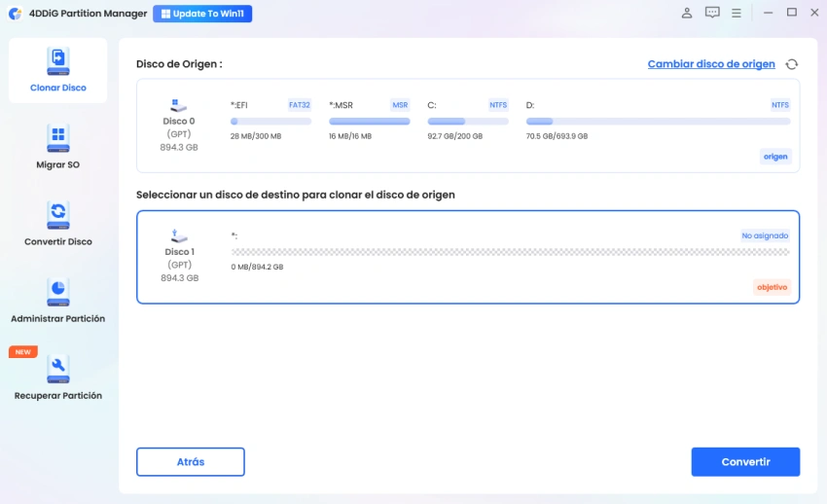This screenshot has height=504, width=827.
Task: Click the 4DDiG app logo
Action: tap(16, 14)
